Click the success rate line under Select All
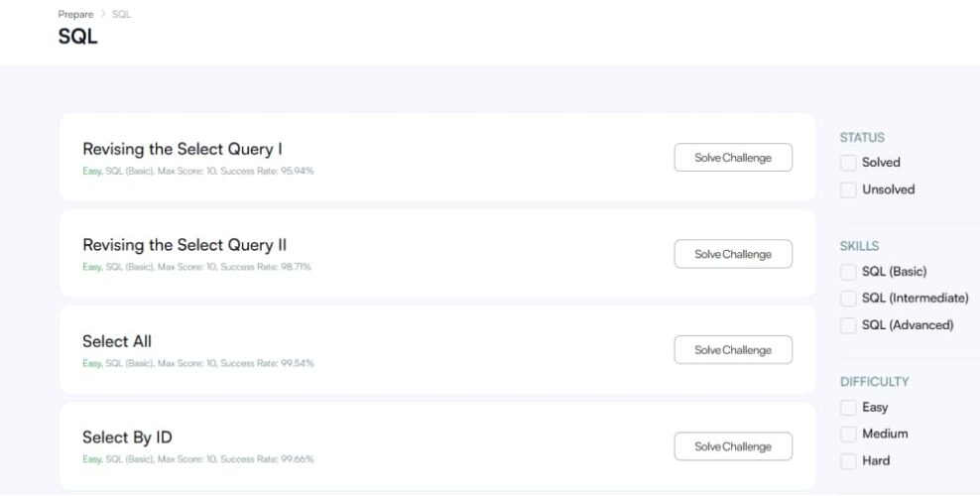 click(198, 363)
